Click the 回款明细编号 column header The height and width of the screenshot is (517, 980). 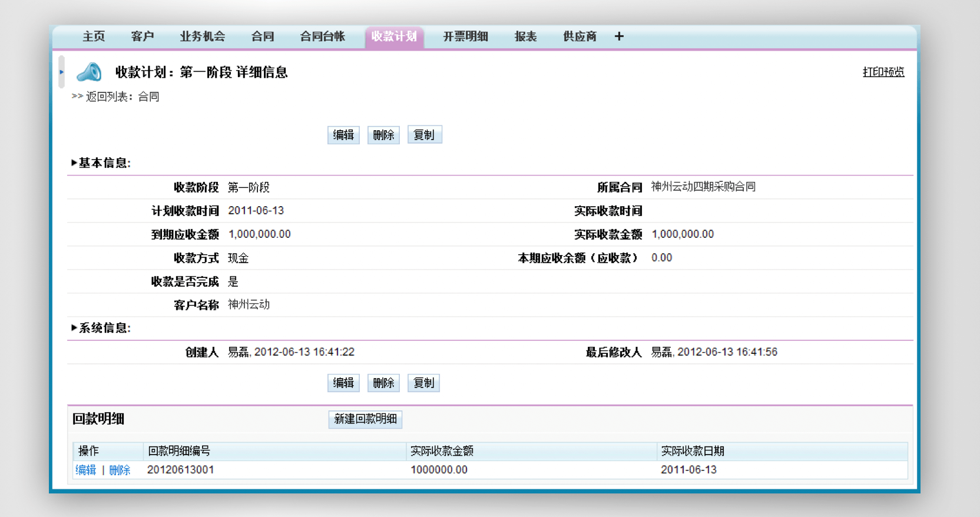(x=274, y=451)
